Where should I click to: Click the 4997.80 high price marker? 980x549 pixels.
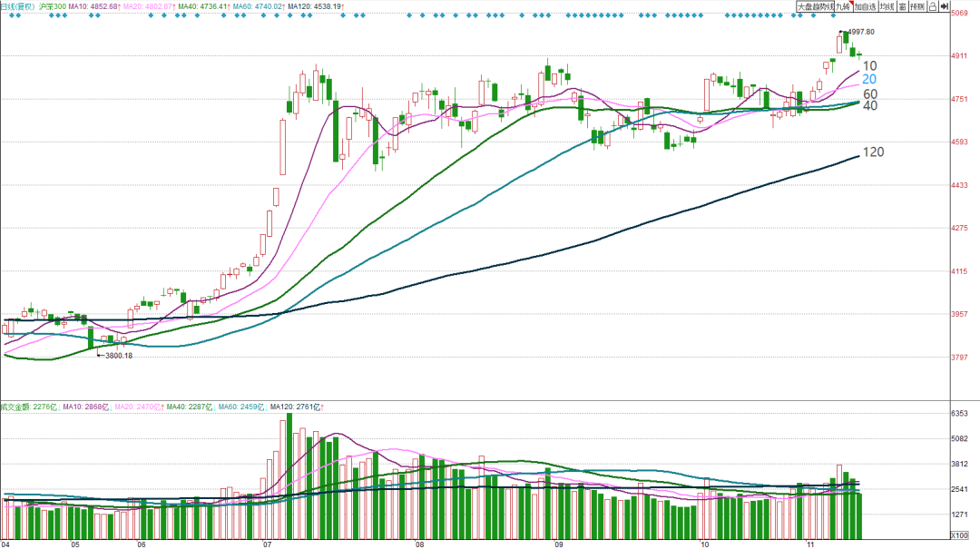click(860, 32)
